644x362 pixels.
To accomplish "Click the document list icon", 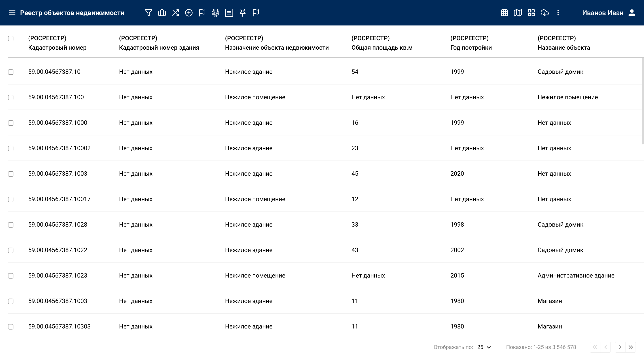I will 229,13.
